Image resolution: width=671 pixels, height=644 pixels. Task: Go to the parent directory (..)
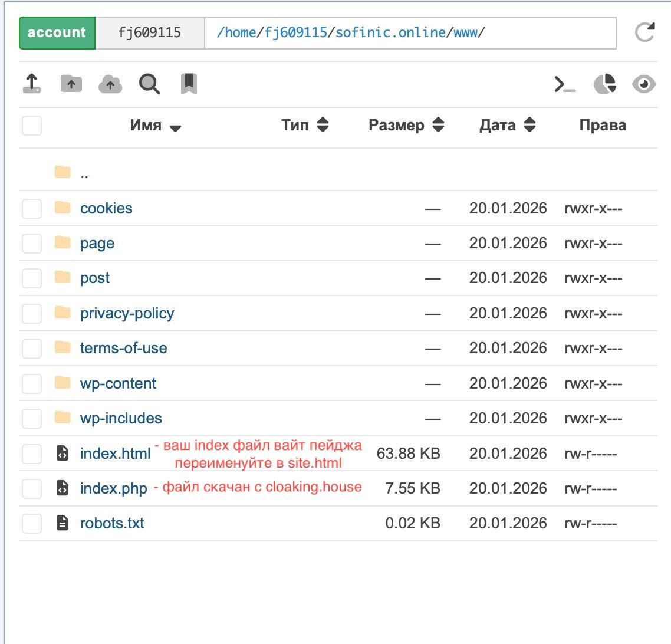point(84,173)
